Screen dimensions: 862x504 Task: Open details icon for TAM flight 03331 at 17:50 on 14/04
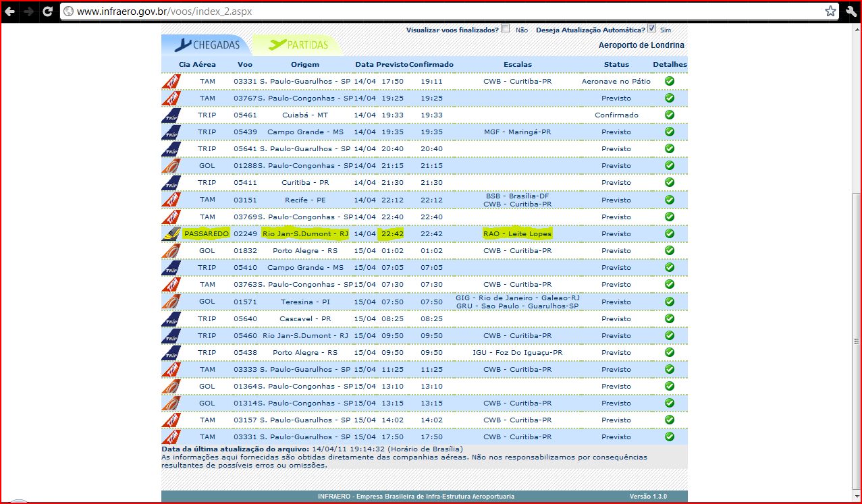click(x=670, y=81)
